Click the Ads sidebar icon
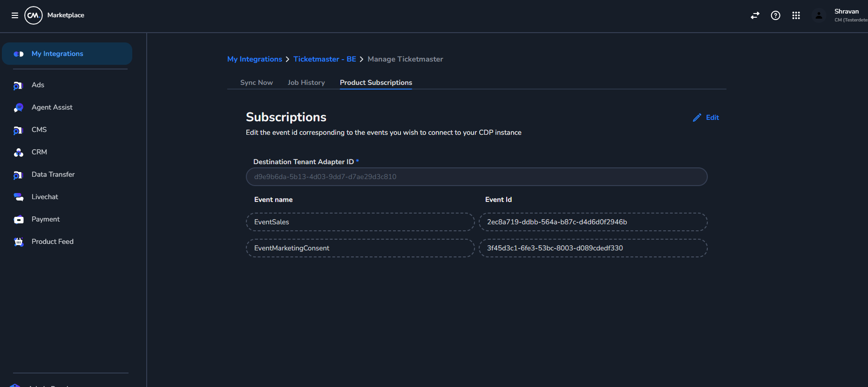 [x=18, y=85]
